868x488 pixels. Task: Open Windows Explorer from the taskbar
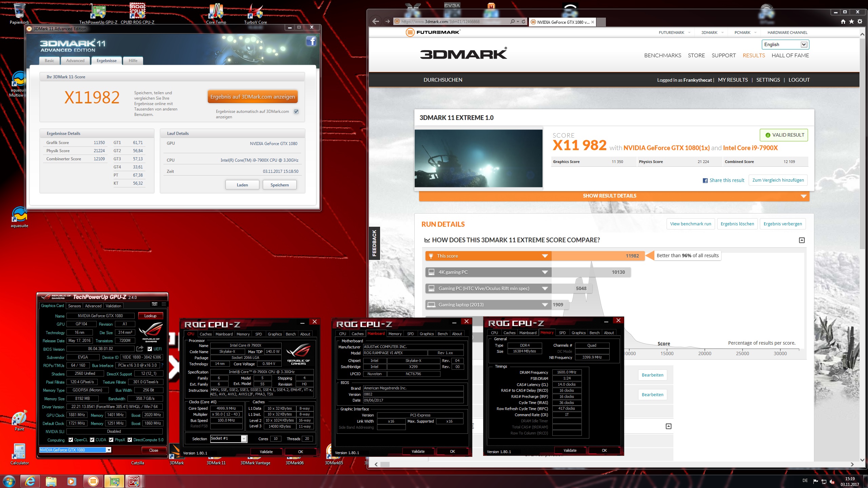pyautogui.click(x=51, y=481)
